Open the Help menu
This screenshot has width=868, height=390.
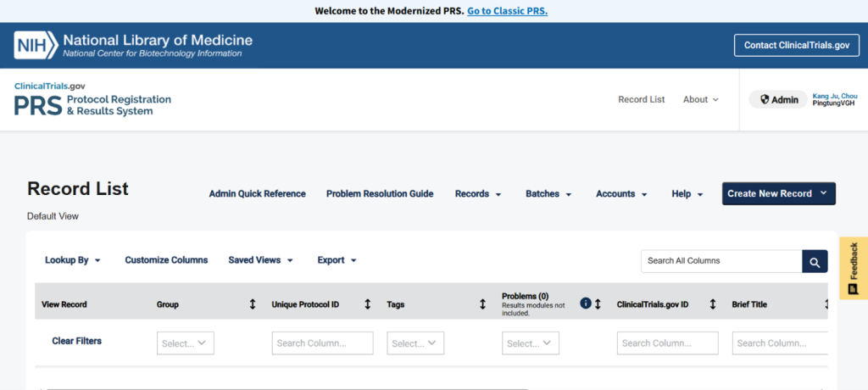pos(687,194)
